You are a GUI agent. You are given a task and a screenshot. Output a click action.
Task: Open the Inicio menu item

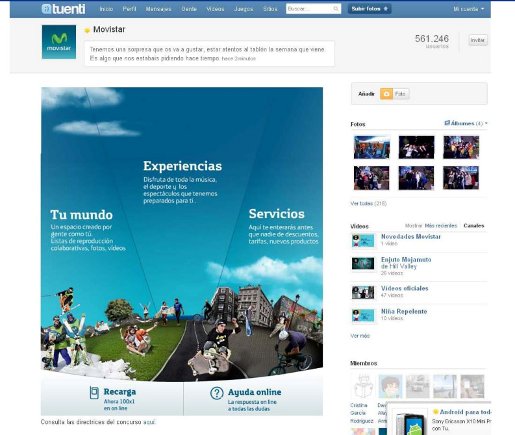pyautogui.click(x=106, y=9)
